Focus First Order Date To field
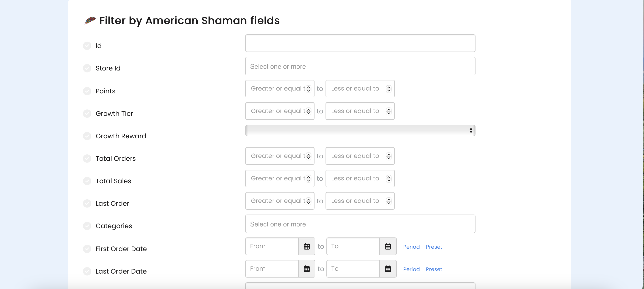644x289 pixels. [353, 246]
